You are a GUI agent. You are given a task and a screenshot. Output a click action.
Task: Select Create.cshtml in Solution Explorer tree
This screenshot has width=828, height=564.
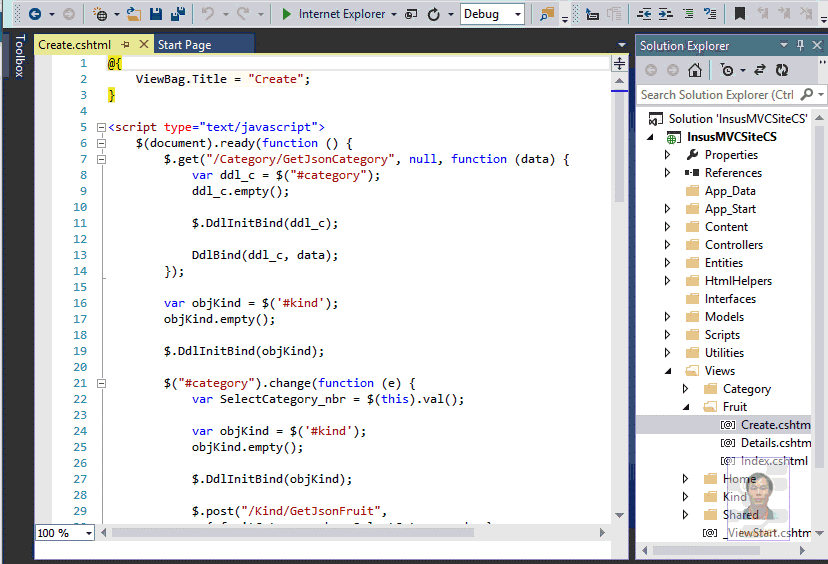click(x=775, y=425)
